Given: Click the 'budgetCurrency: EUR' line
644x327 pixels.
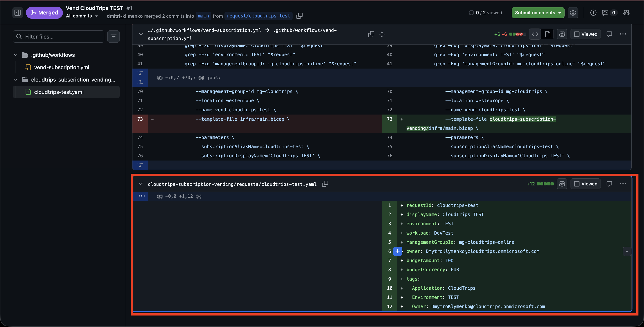Looking at the screenshot, I should 433,270.
